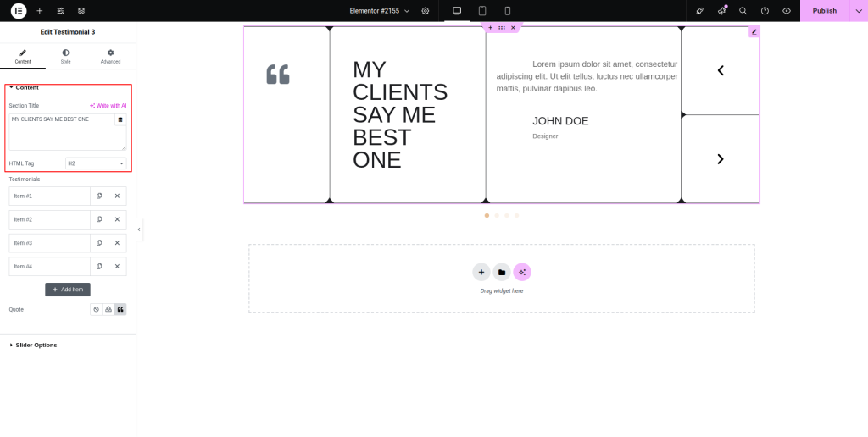Open the Structure layers icon

(81, 10)
